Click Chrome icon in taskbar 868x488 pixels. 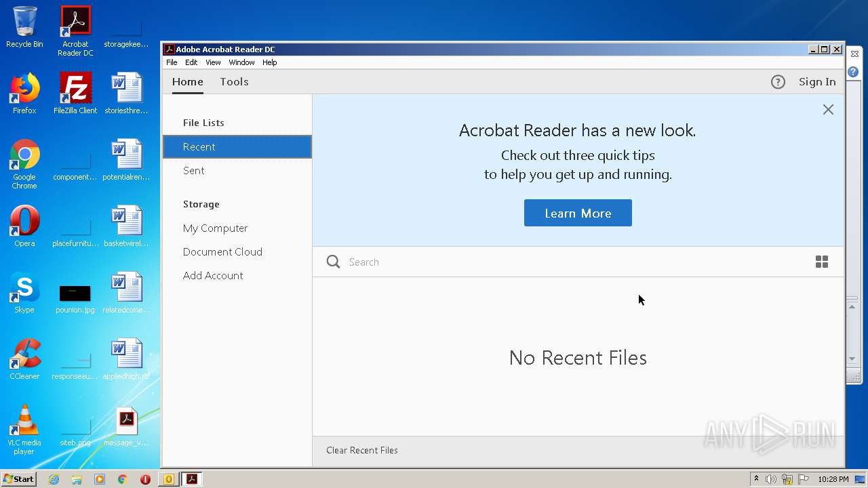click(x=123, y=479)
